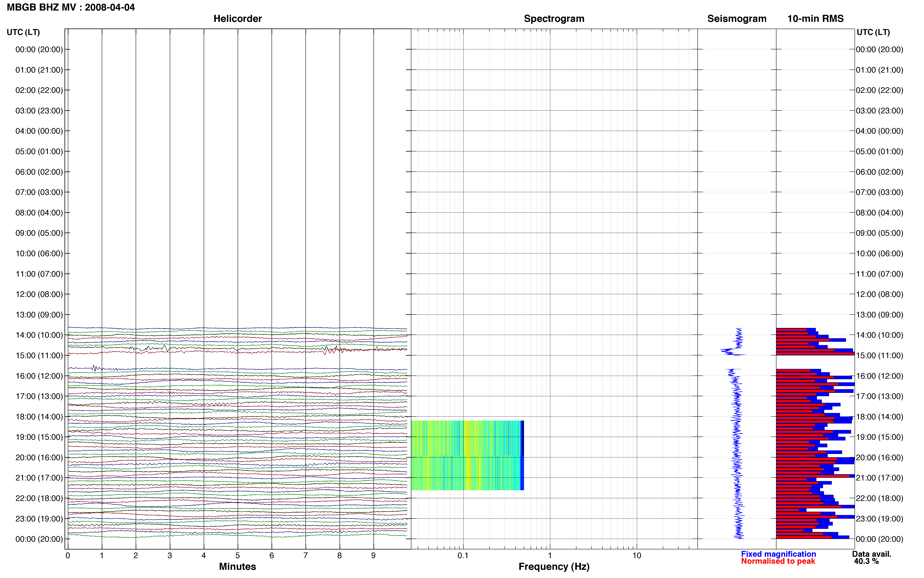Select right time label '13:00 (09:00)'
924x578 pixels.
[879, 315]
